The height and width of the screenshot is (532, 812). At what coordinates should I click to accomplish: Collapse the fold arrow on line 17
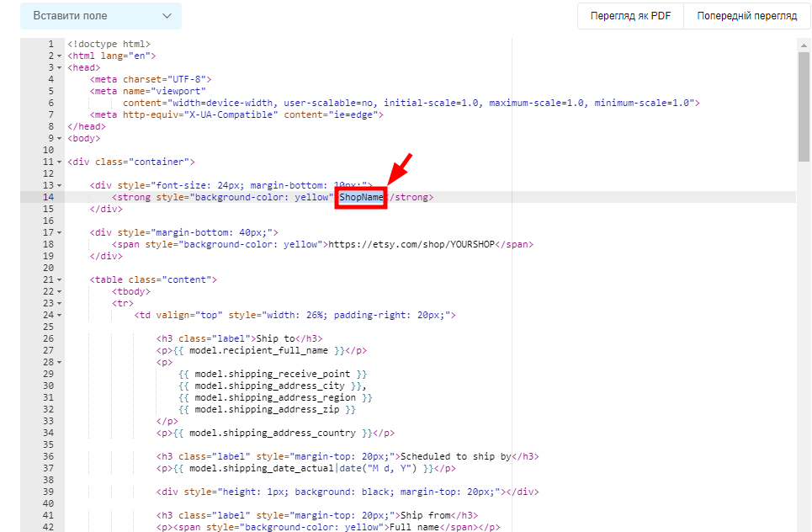tap(59, 232)
